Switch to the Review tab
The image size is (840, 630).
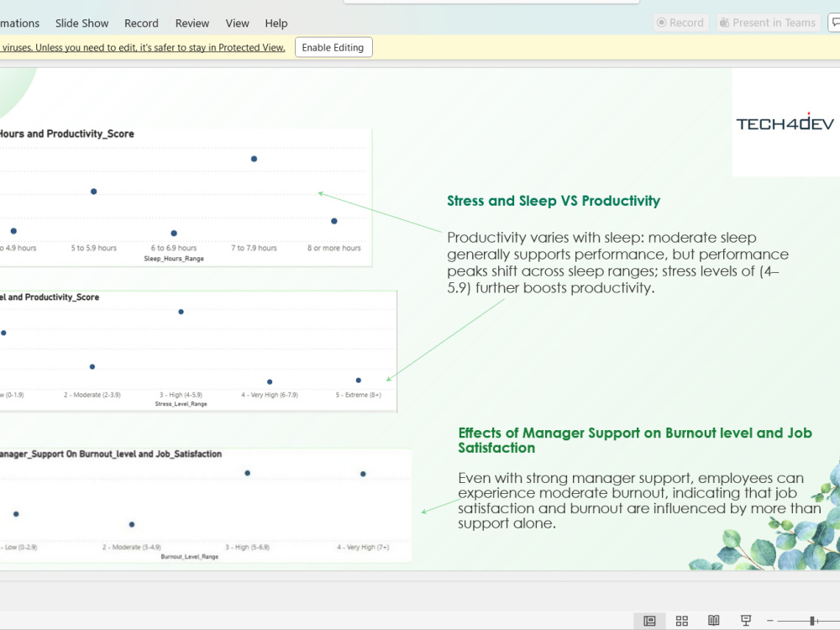(x=192, y=23)
